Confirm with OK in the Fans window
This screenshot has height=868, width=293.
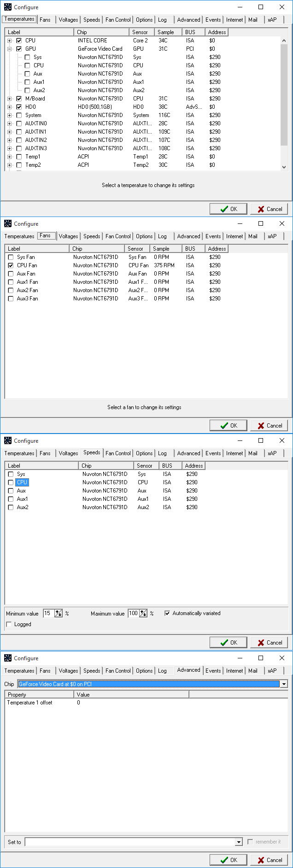(229, 425)
